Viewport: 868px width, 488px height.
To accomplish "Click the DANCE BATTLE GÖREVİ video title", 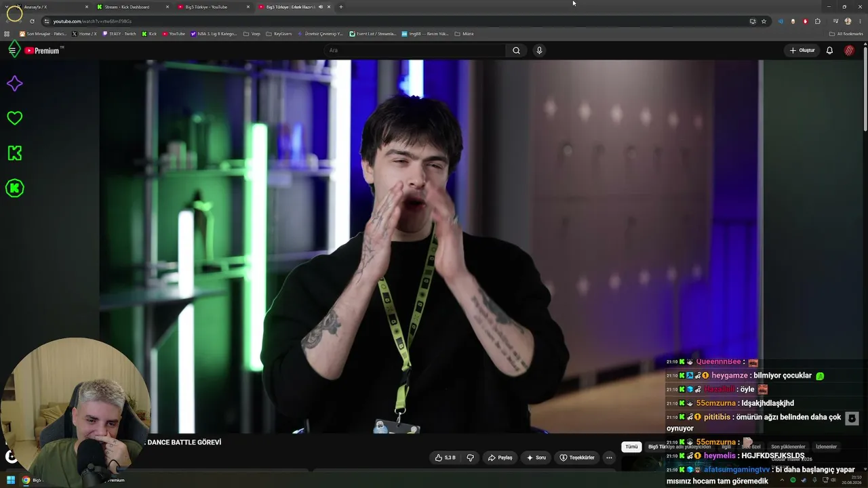I will click(184, 443).
